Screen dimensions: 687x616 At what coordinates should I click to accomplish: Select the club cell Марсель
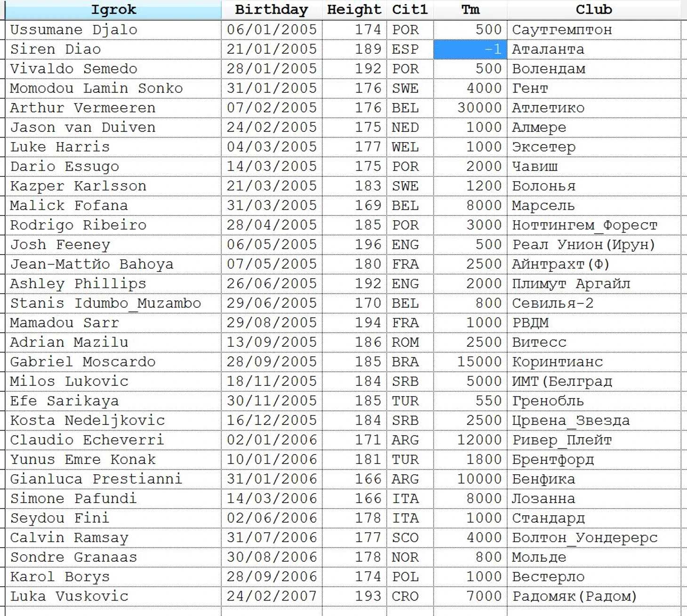[594, 206]
